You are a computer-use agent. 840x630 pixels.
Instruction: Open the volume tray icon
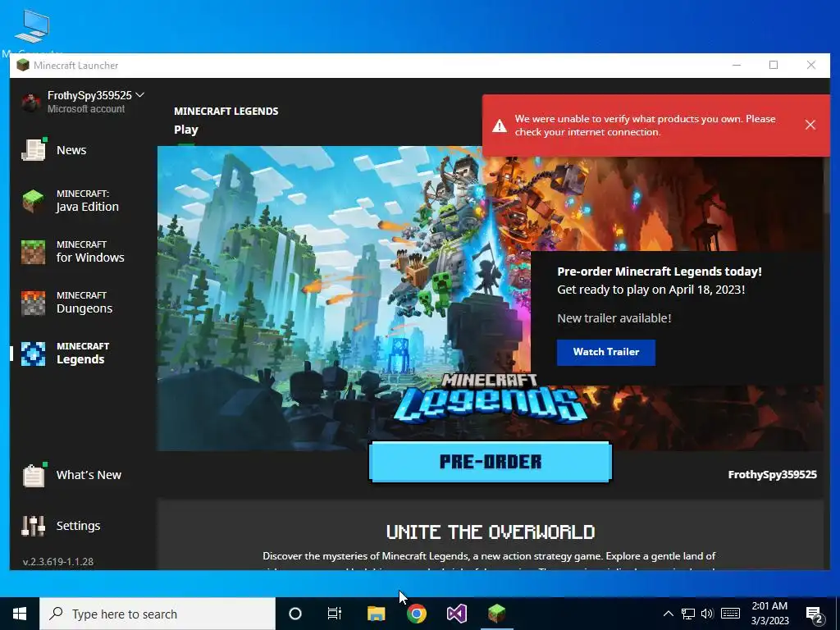(707, 614)
